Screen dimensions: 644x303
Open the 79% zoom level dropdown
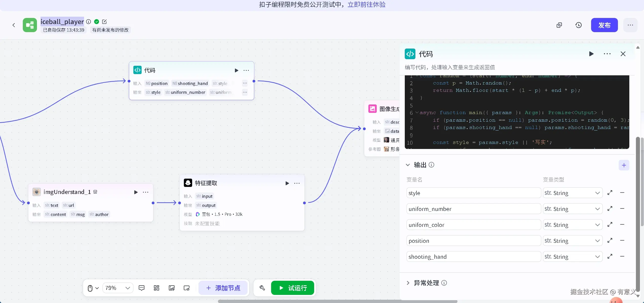[118, 288]
